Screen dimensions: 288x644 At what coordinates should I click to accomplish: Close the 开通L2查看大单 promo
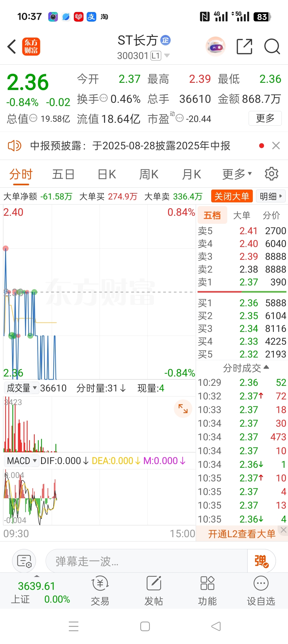click(x=283, y=530)
